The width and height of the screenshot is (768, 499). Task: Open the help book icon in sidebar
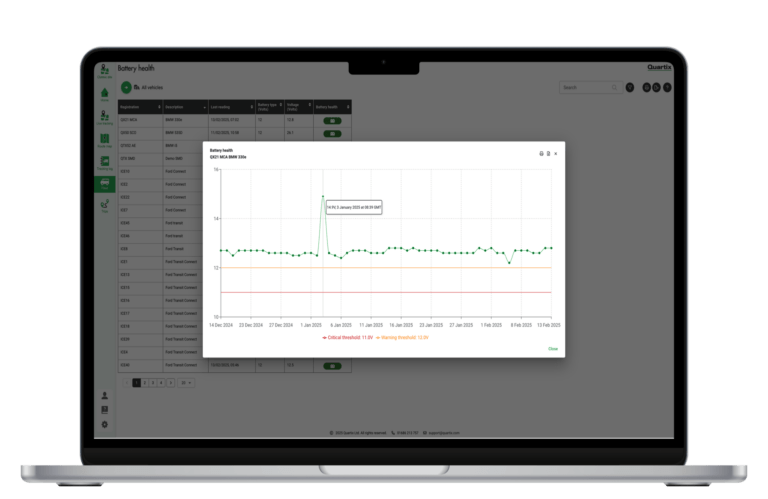[x=104, y=409]
